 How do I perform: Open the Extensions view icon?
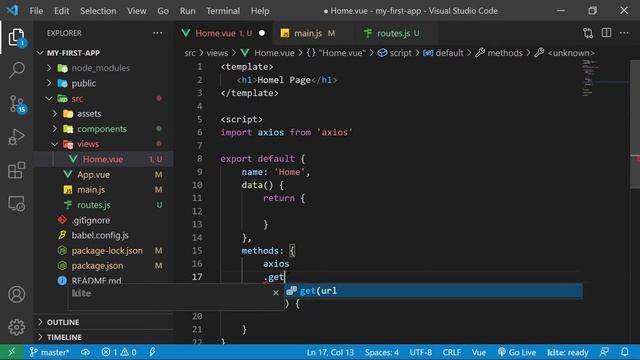point(16,170)
